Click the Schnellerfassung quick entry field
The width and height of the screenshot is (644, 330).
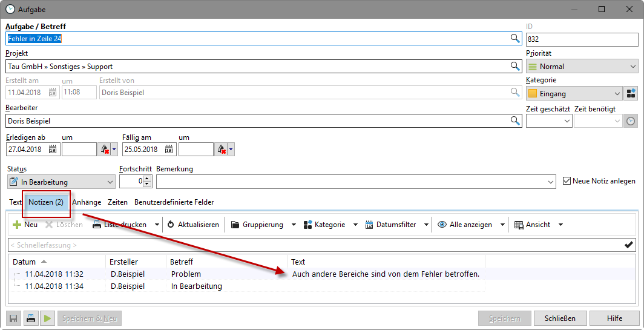303,245
